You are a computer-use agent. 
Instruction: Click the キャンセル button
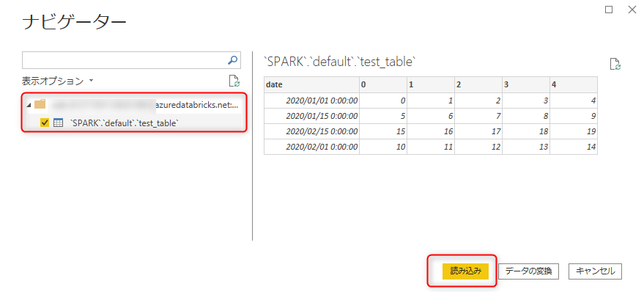[596, 271]
